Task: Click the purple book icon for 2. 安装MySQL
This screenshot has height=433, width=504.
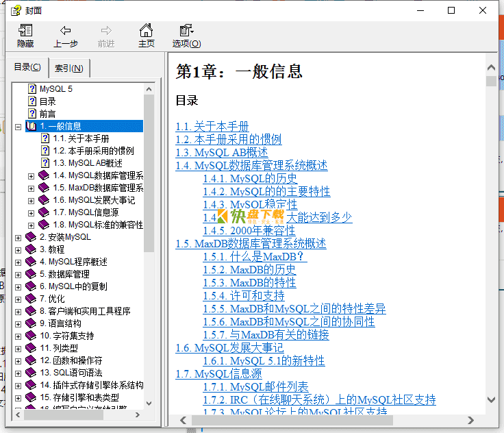Action: click(x=31, y=237)
